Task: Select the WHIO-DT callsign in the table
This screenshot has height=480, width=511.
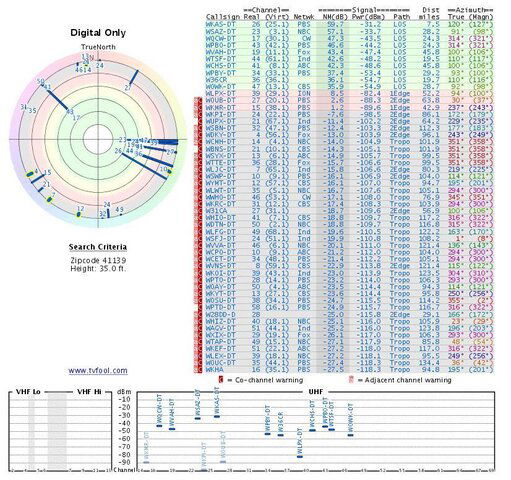Action: click(x=220, y=218)
